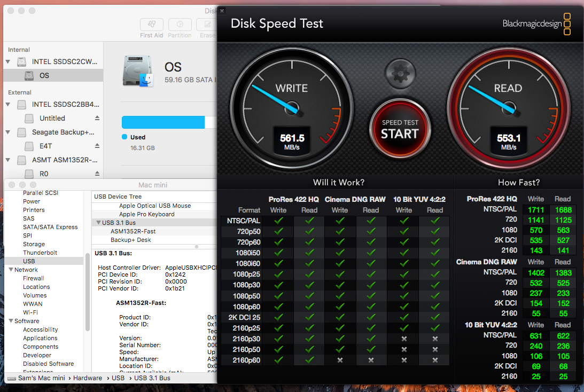Collapse the Network section in System Information
The width and height of the screenshot is (584, 392).
pyautogui.click(x=11, y=270)
